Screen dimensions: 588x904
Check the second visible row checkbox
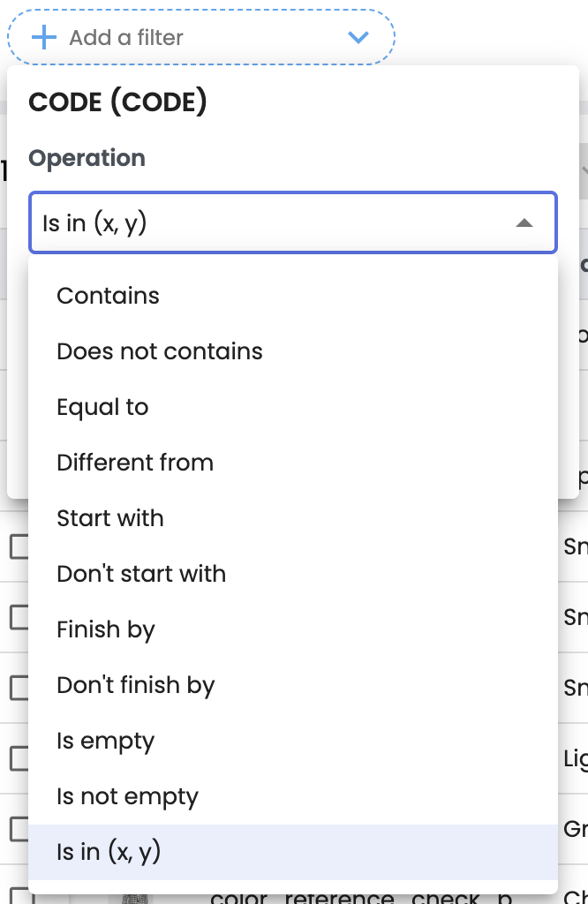19,616
